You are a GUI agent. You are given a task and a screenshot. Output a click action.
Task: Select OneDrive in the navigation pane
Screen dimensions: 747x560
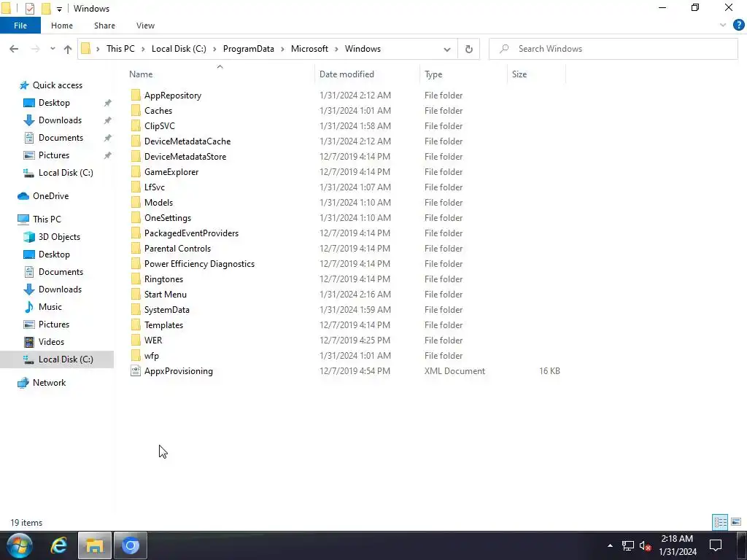pyautogui.click(x=50, y=196)
